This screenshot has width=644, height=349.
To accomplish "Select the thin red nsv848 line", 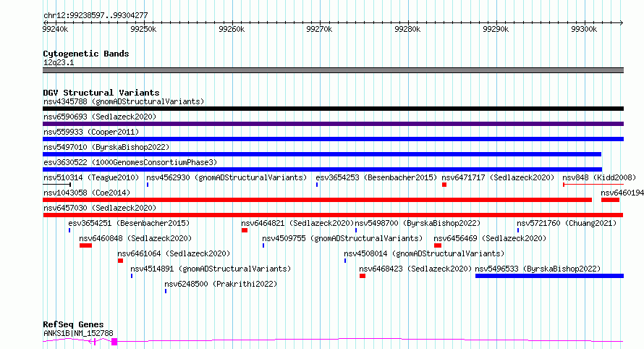I will coord(593,185).
